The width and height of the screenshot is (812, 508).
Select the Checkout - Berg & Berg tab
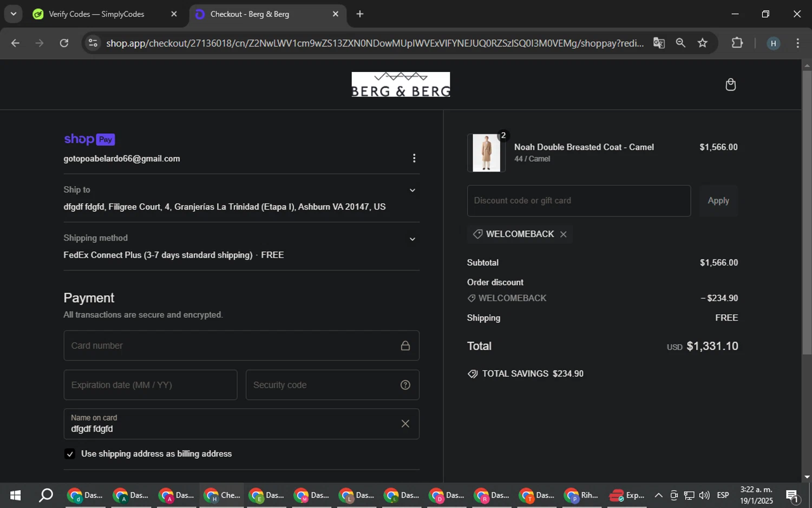[x=267, y=14]
